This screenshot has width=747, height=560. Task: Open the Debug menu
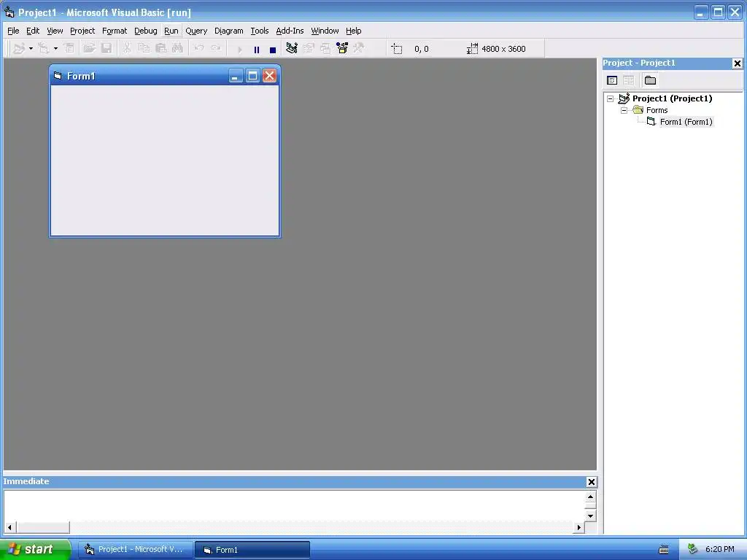pos(146,31)
